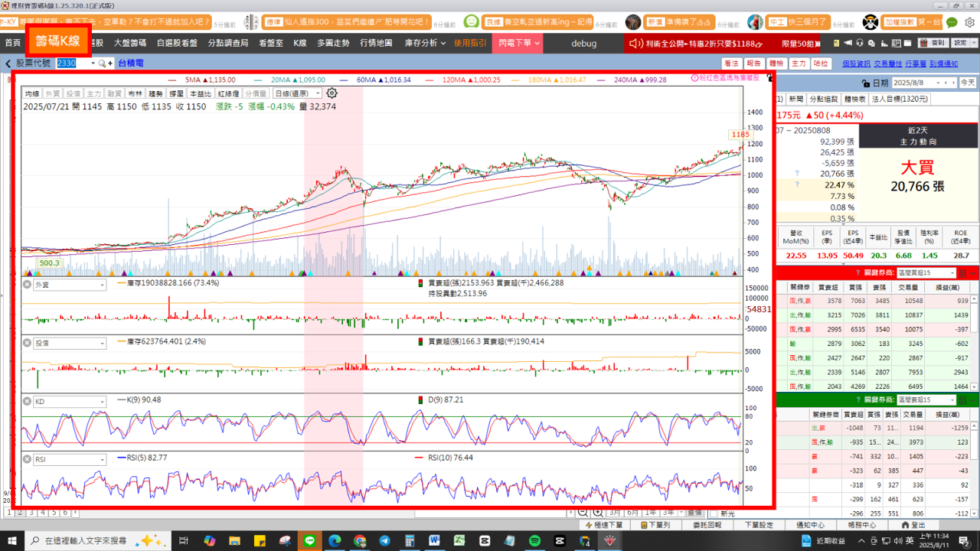Open Google Chrome from the taskbar
This screenshot has height=551, width=980.
[360, 541]
